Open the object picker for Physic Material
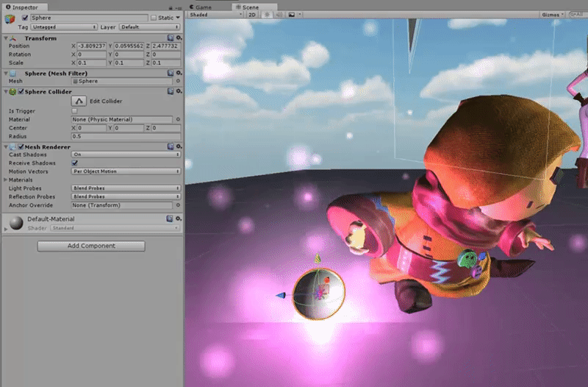The height and width of the screenshot is (387, 588). pyautogui.click(x=178, y=119)
